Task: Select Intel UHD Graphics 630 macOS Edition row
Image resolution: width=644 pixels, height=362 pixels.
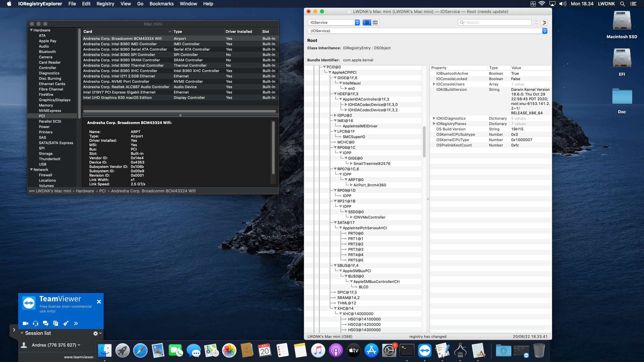Action: 180,98
